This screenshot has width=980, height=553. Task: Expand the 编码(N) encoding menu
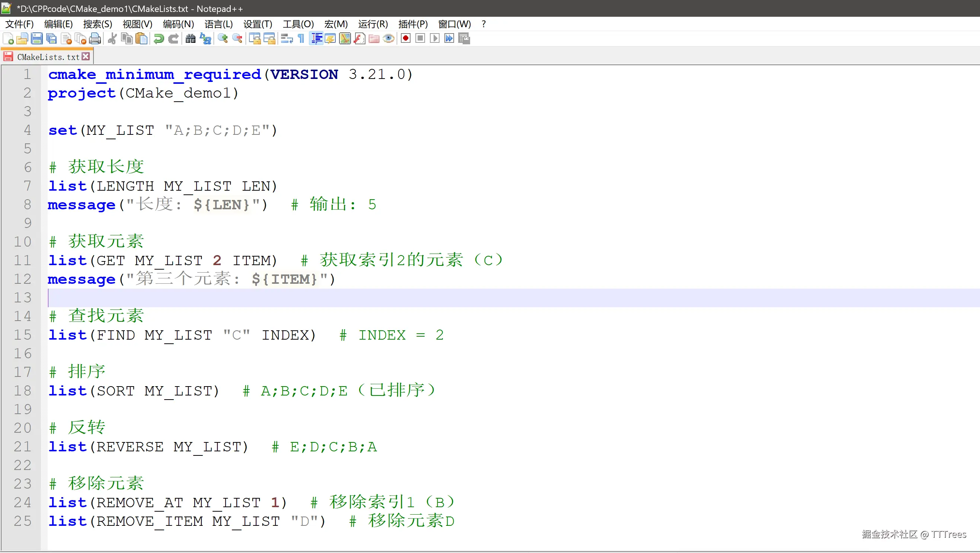(x=178, y=24)
